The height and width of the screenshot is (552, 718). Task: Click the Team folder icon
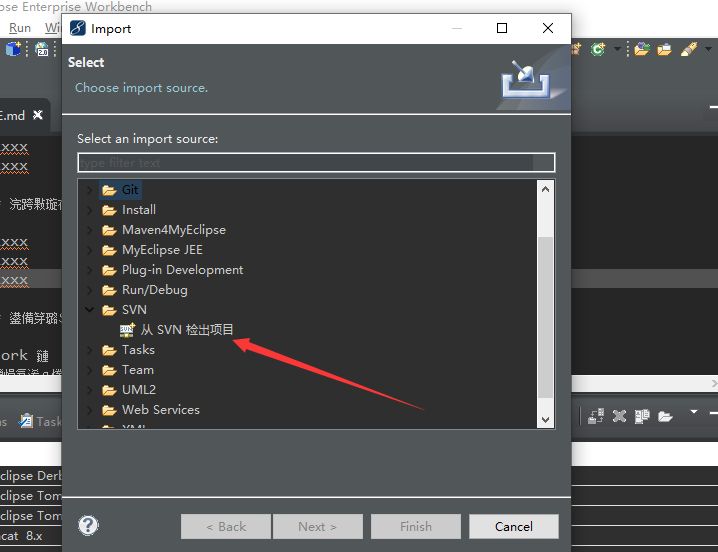109,371
